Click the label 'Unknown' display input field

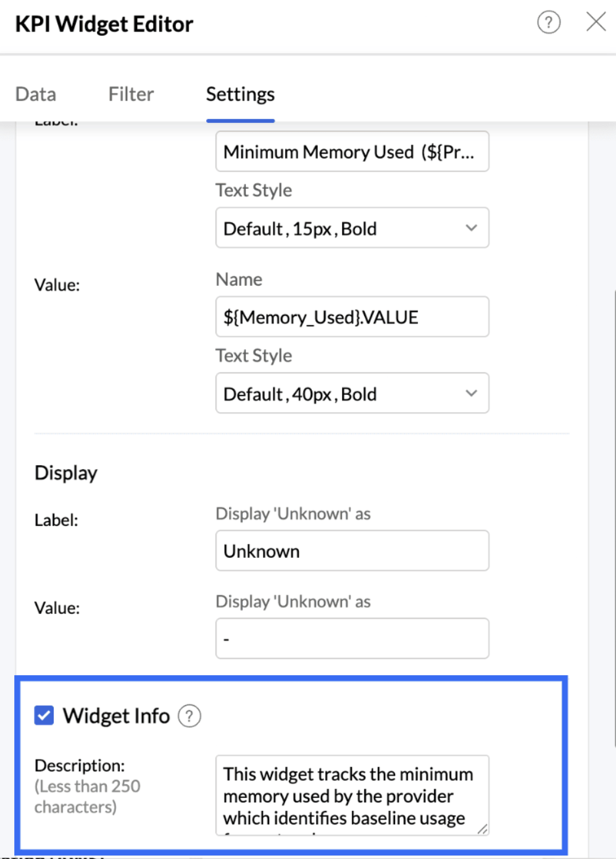tap(352, 551)
